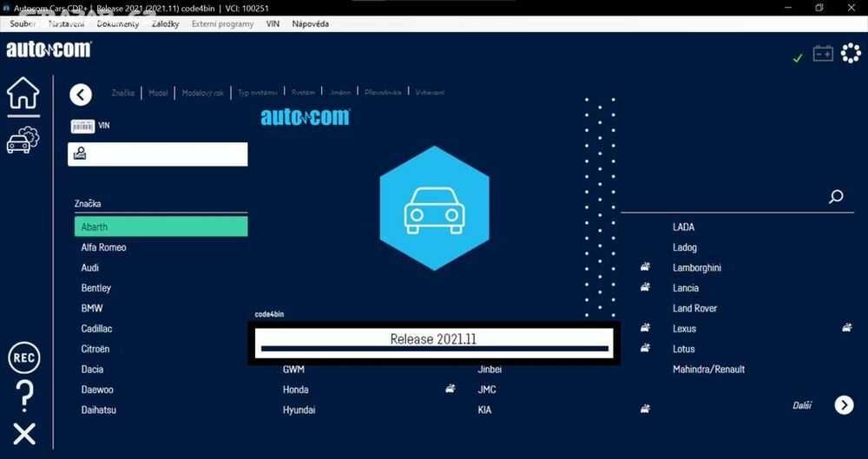
Task: Click the search field's icon
Action: pos(80,154)
